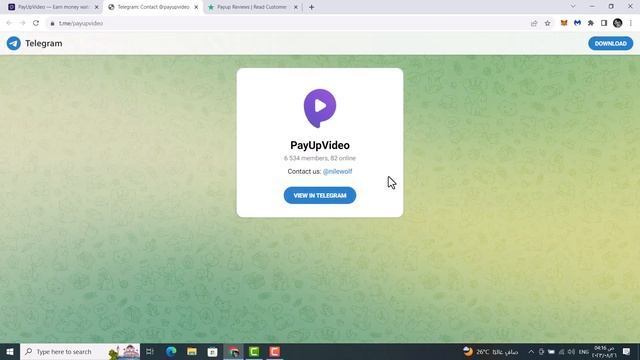640x360 pixels.
Task: Open the notification center icon
Action: (627, 351)
